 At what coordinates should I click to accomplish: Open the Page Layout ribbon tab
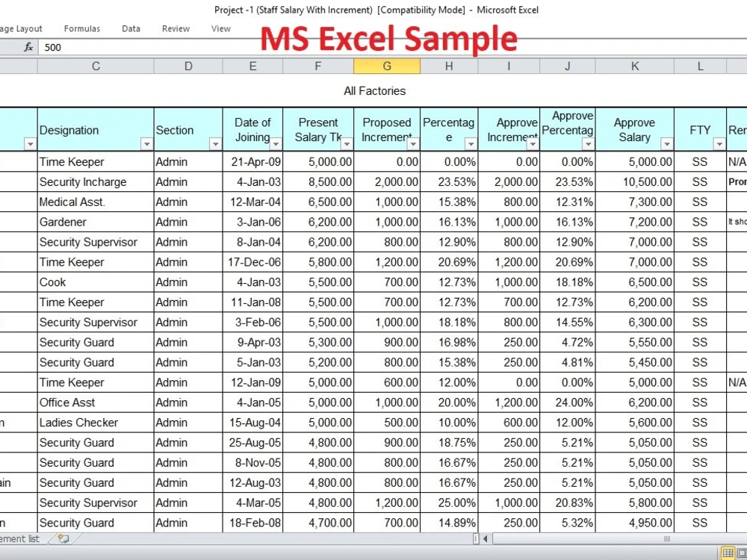tap(21, 28)
